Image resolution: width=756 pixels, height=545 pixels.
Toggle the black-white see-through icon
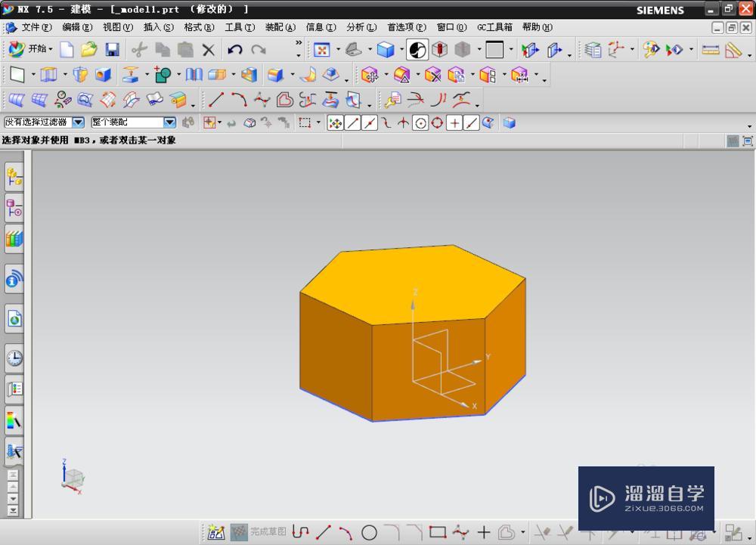417,50
